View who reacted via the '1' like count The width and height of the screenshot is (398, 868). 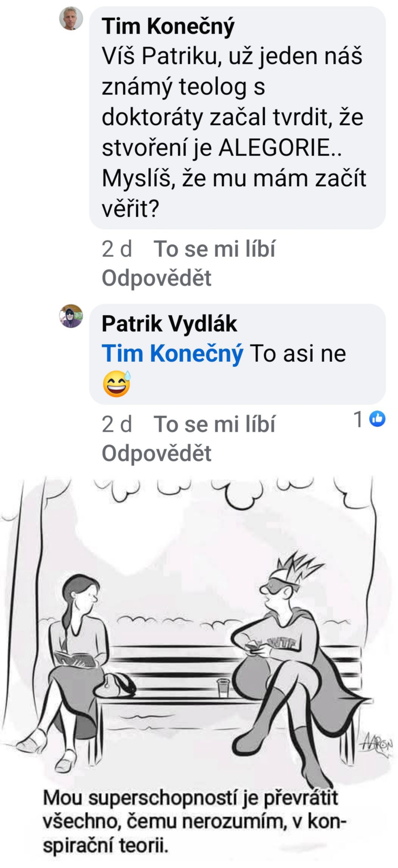(358, 419)
